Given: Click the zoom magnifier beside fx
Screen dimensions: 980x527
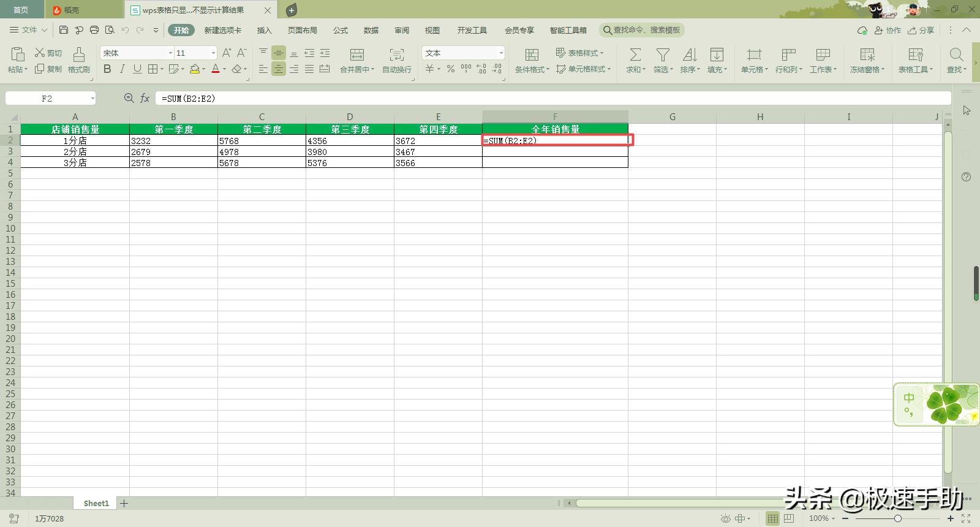Looking at the screenshot, I should pyautogui.click(x=129, y=98).
